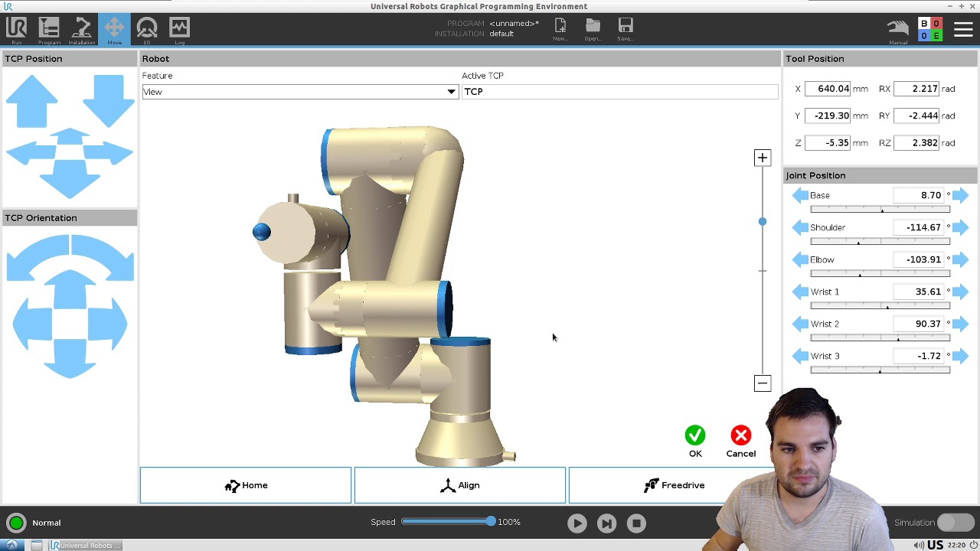Move robot to Home position

pos(246,485)
